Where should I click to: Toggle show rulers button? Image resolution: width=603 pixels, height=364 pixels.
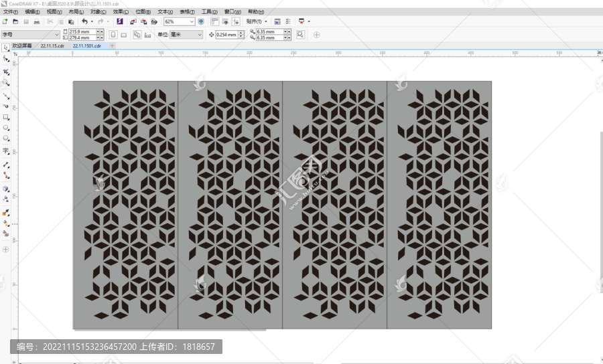pos(214,21)
